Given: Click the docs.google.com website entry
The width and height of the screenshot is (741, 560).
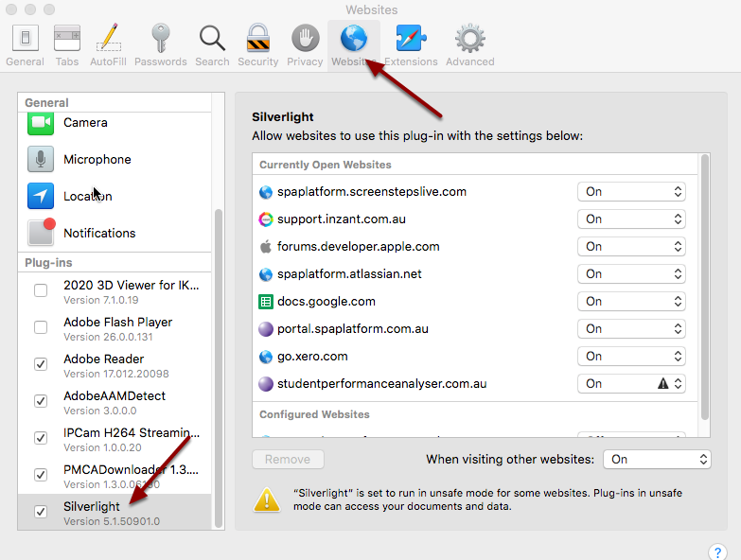Looking at the screenshot, I should click(326, 301).
